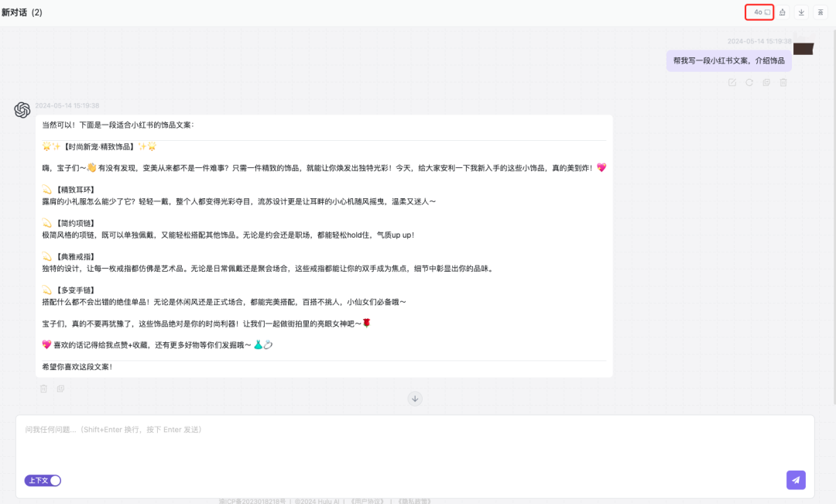This screenshot has height=504, width=836.
Task: Download the conversation with the top download icon
Action: pos(801,12)
